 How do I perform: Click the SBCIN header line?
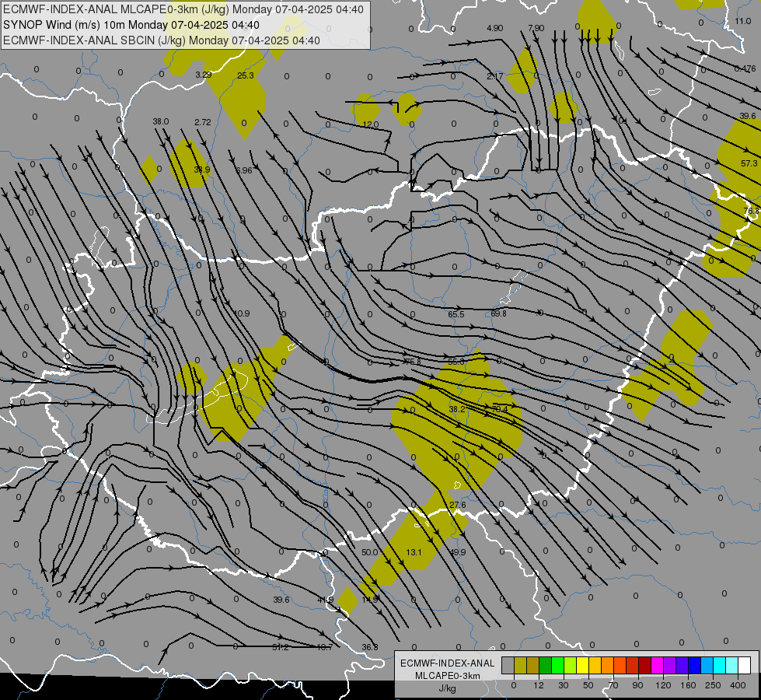[162, 40]
